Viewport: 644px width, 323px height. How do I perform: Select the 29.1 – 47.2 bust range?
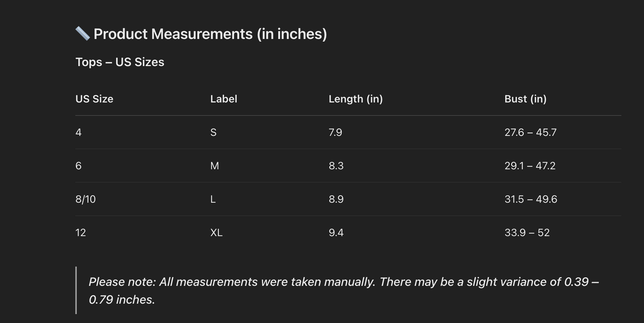(530, 166)
